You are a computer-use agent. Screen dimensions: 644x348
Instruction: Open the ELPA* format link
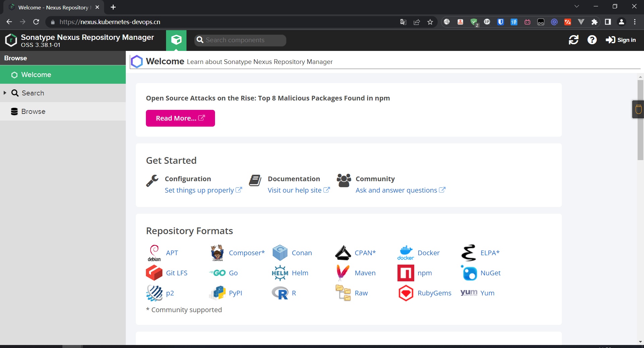(x=490, y=253)
